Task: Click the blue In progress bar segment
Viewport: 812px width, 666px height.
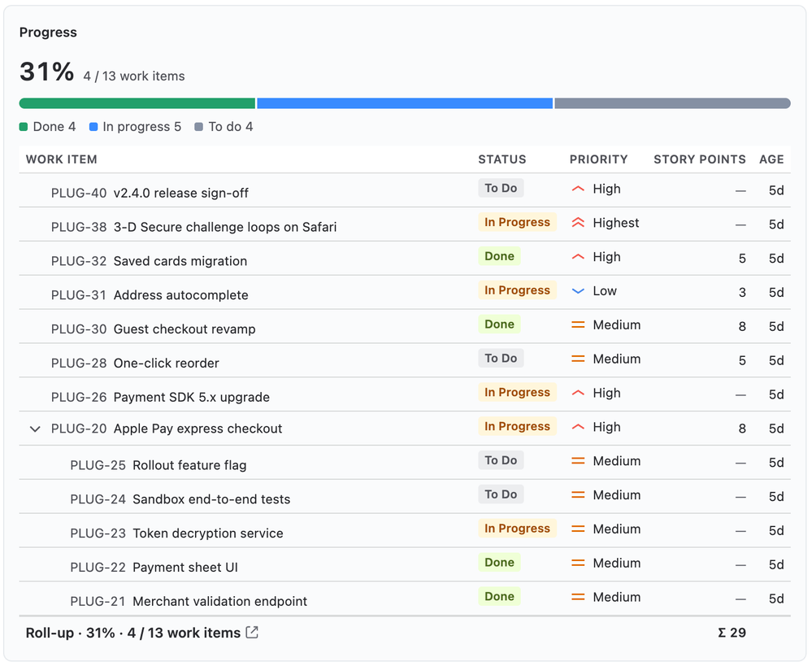Action: point(405,103)
